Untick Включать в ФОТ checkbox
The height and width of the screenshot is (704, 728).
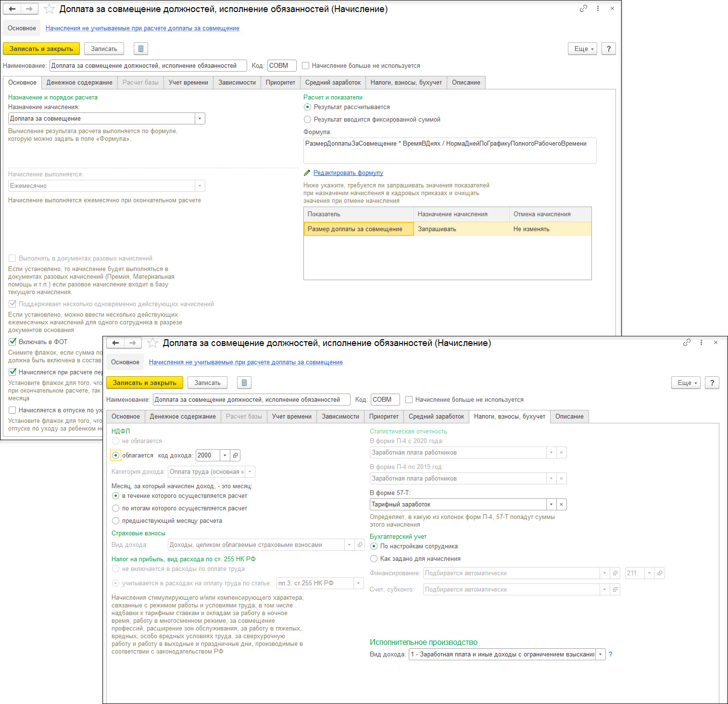pos(13,342)
